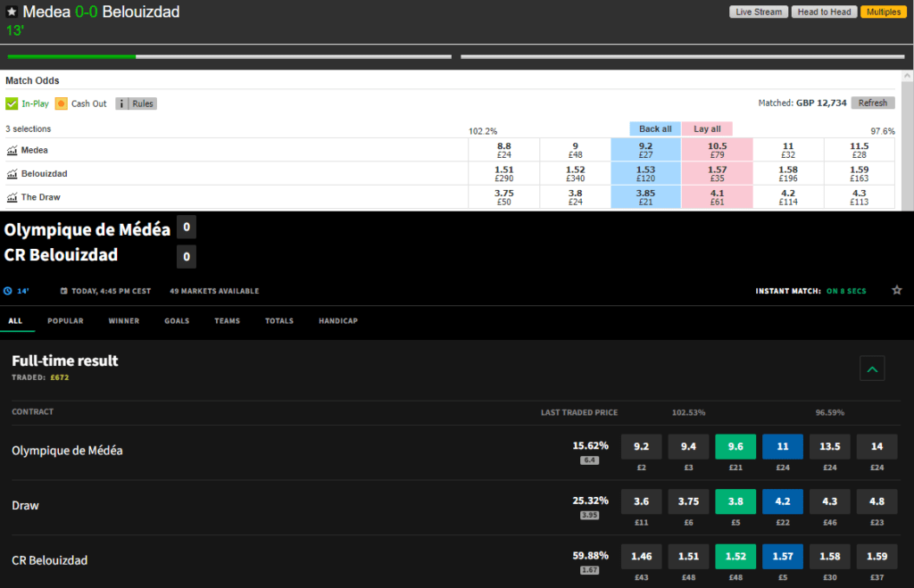This screenshot has height=588, width=914.
Task: Open the price chart icon for The Draw
Action: tap(12, 197)
